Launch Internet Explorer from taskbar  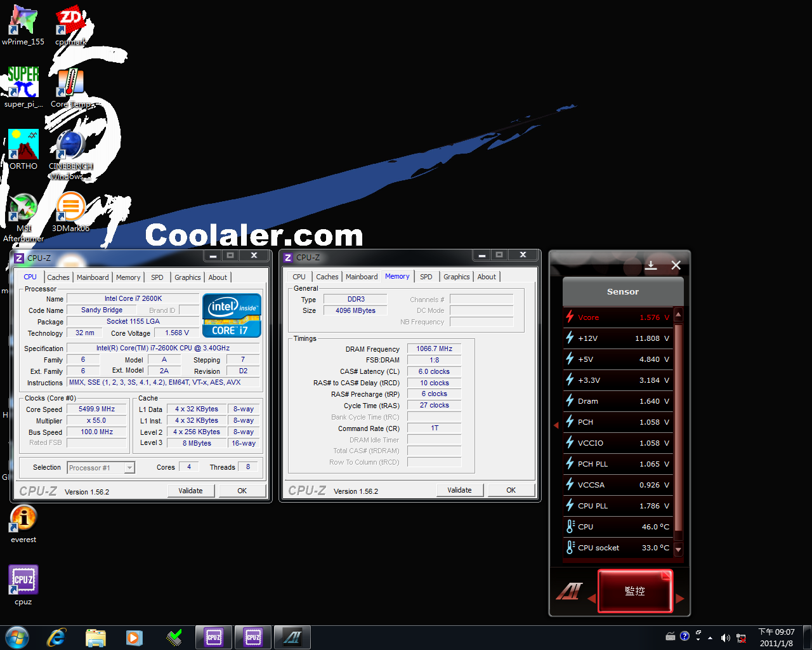click(56, 637)
